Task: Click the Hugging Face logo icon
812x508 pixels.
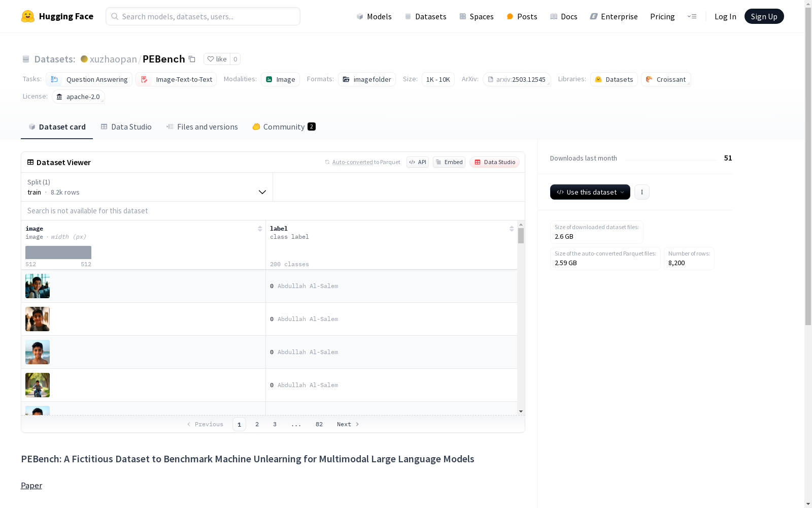Action: [x=28, y=16]
